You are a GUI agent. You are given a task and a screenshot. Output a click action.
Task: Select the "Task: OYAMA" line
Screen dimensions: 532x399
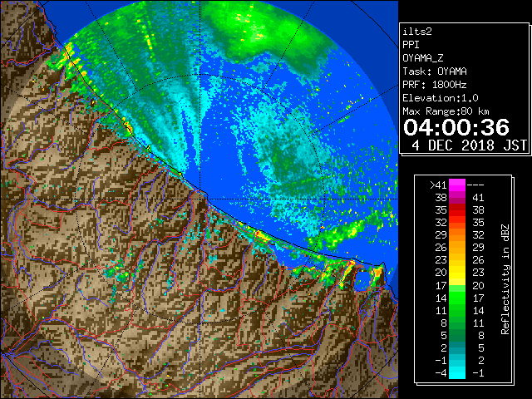click(x=435, y=71)
